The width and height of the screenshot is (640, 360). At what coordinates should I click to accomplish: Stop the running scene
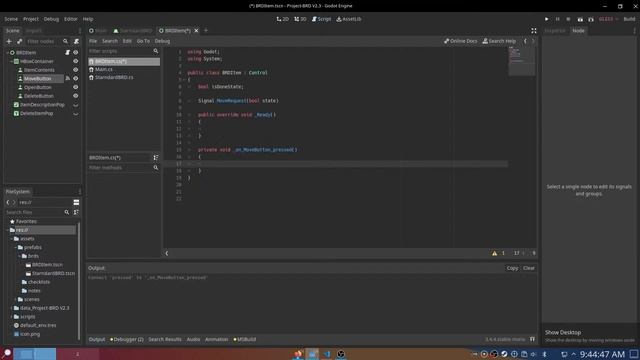click(568, 19)
